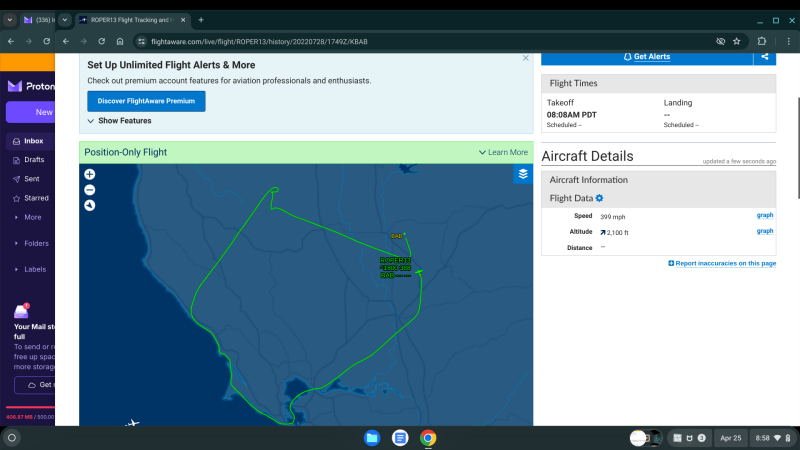800x450 pixels.
Task: Go forward in the Proton Mail window
Action: [29, 41]
